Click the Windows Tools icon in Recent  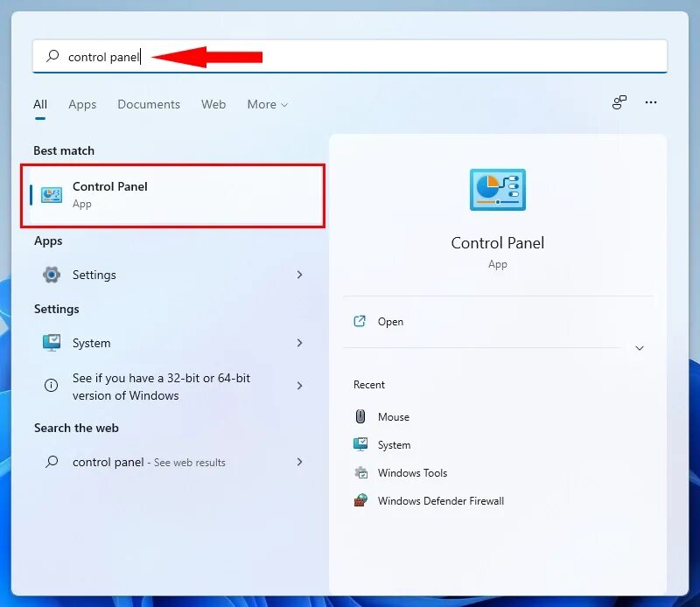click(x=360, y=472)
